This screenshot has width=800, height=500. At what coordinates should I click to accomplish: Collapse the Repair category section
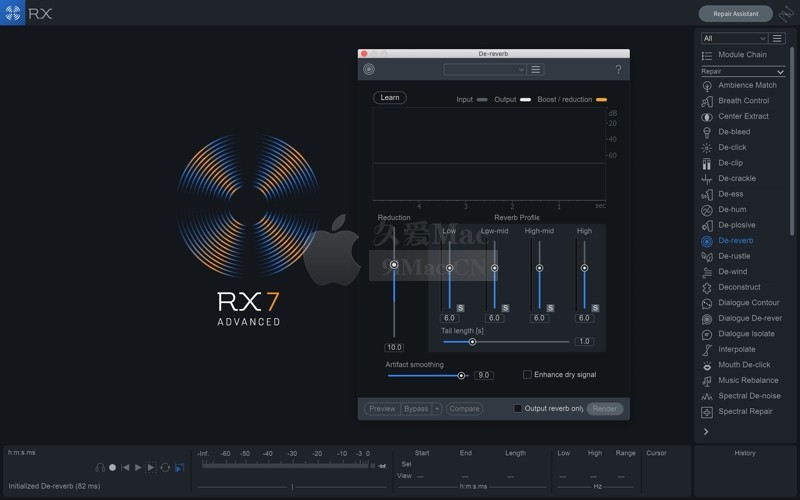click(x=780, y=72)
